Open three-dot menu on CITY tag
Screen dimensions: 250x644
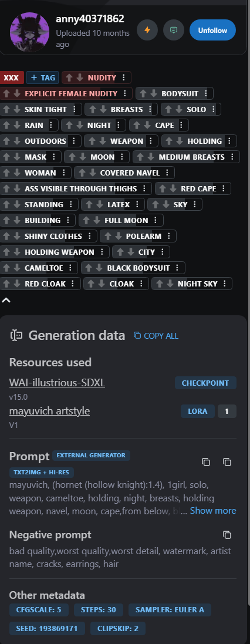point(163,252)
